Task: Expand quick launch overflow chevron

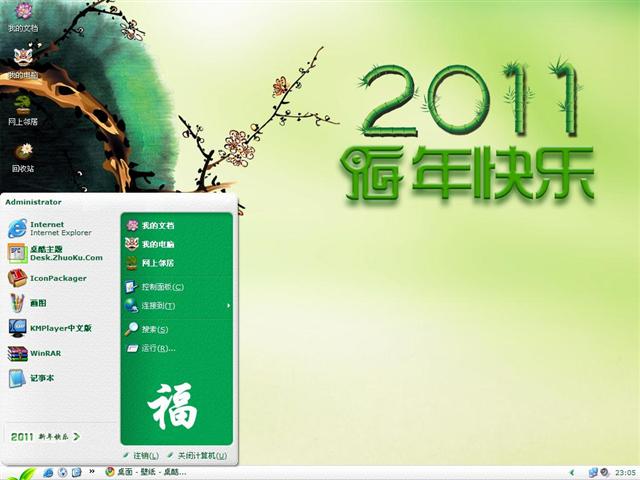Action: click(92, 471)
